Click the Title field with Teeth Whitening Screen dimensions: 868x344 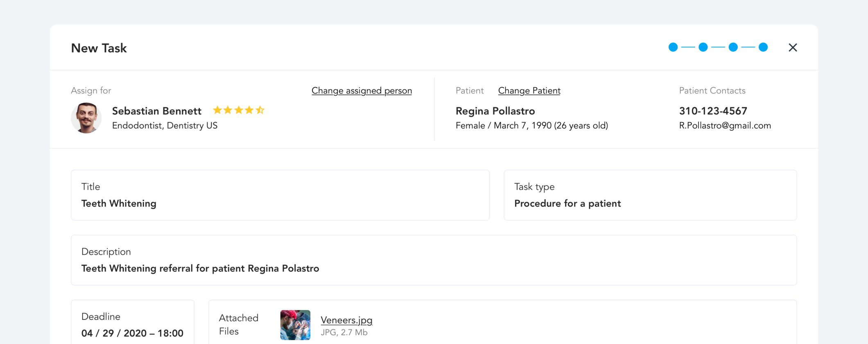280,195
